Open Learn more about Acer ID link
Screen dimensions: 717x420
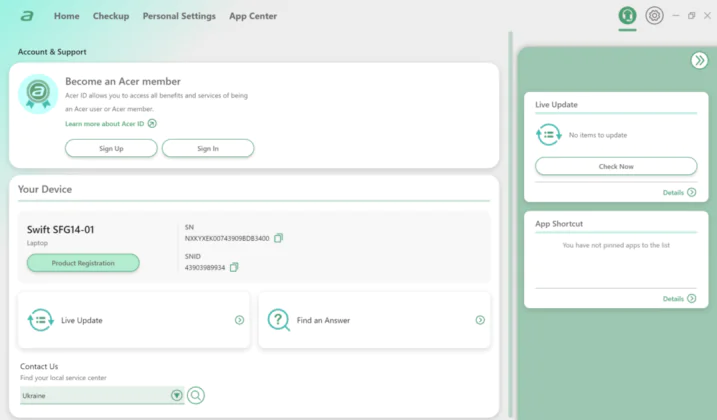pos(104,124)
